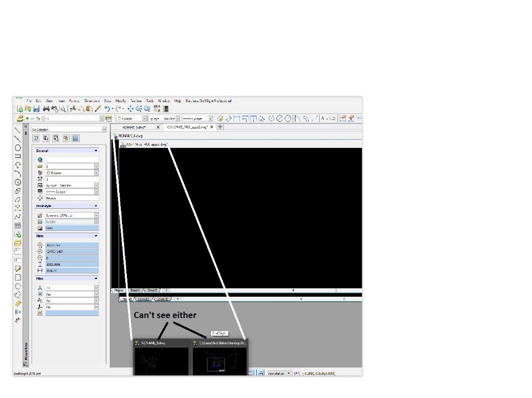This screenshot has width=532, height=398.
Task: Click Purchase DraftSight Professional menu
Action: click(208, 101)
